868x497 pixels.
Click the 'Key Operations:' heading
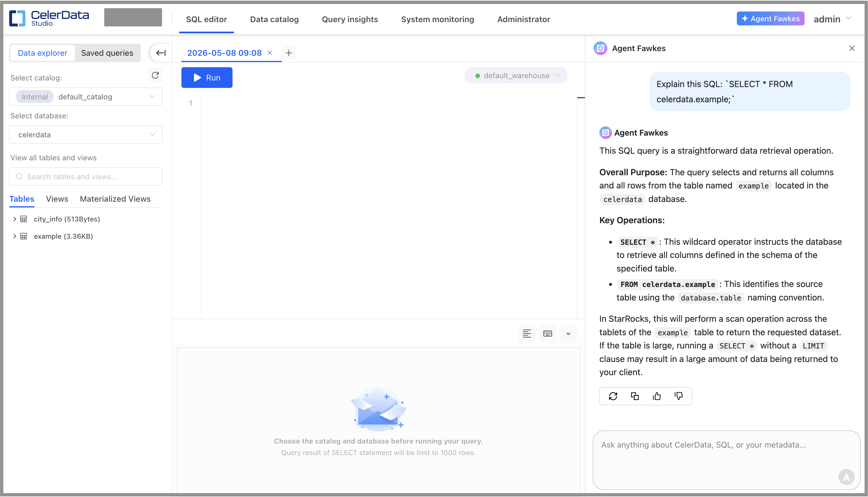tap(632, 221)
